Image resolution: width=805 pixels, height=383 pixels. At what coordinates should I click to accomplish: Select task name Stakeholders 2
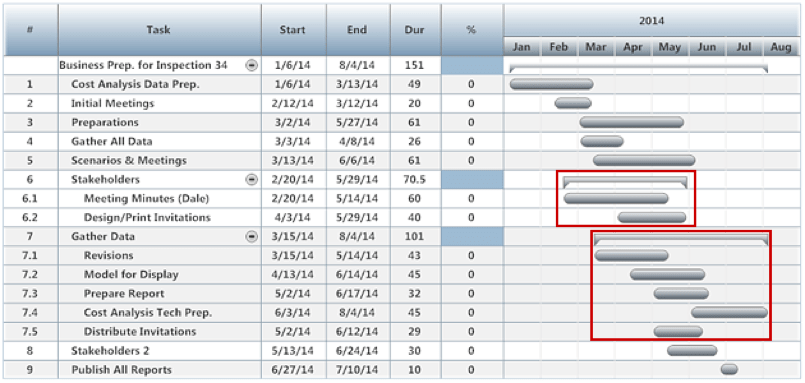click(110, 350)
